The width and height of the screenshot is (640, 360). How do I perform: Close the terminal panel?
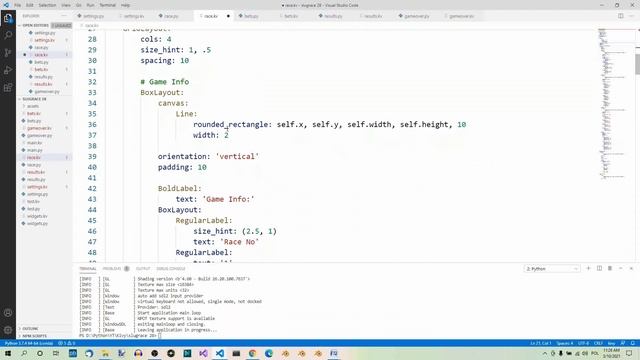[x=631, y=268]
